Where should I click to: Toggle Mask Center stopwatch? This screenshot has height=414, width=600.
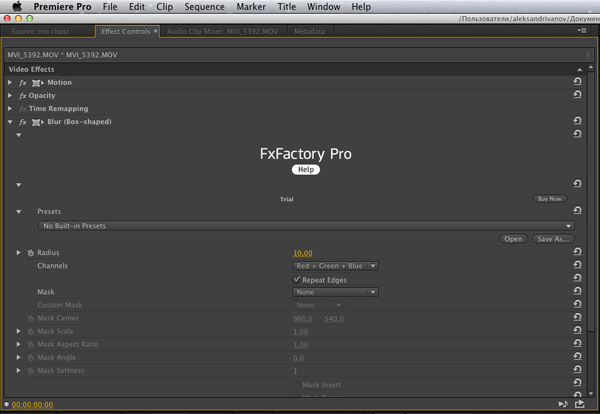31,318
